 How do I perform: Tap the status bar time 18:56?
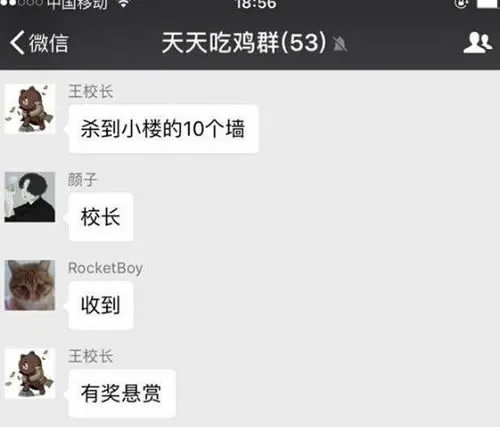pos(256,4)
